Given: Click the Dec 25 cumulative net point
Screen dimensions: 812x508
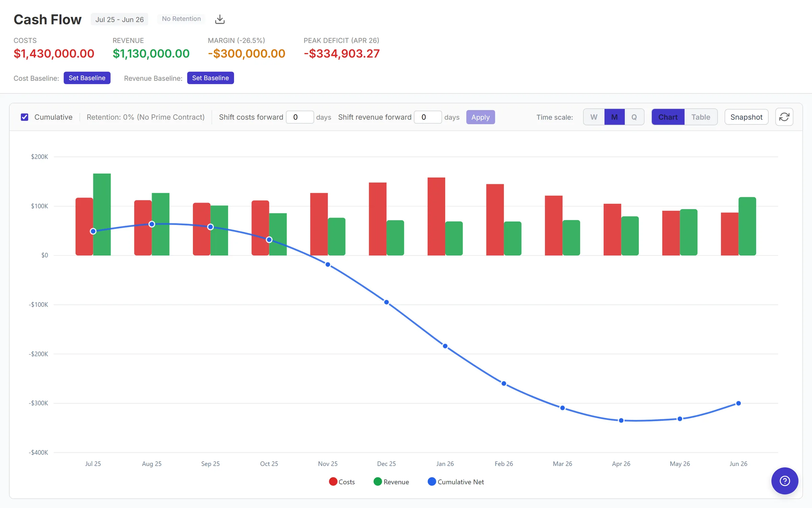Looking at the screenshot, I should pos(386,302).
